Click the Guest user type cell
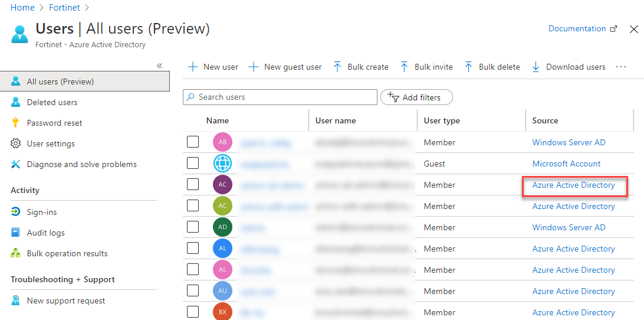Image resolution: width=644 pixels, height=320 pixels. pyautogui.click(x=435, y=164)
